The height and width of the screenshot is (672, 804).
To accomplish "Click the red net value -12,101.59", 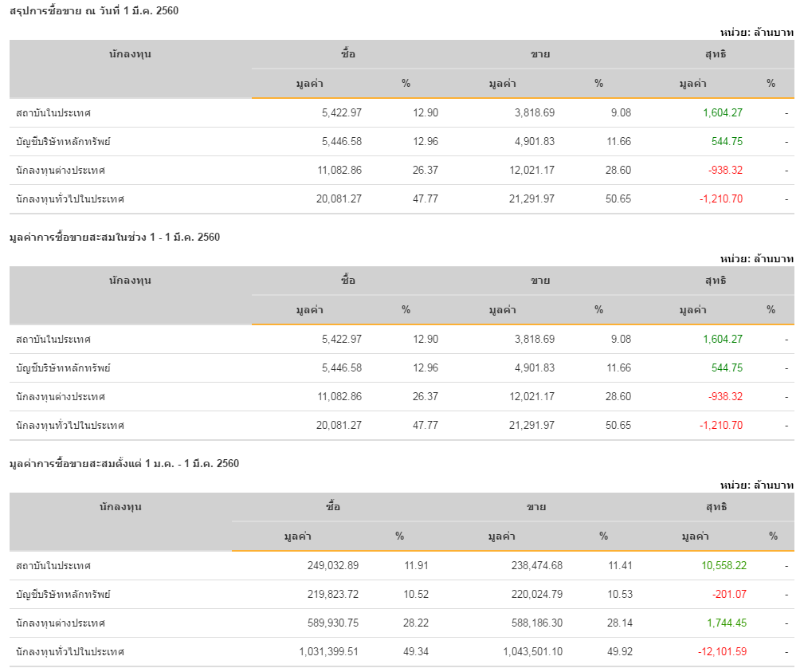I will (724, 651).
